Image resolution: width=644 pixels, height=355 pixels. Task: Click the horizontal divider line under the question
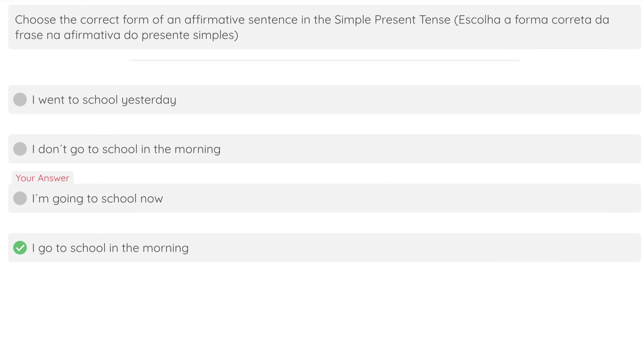click(x=324, y=60)
